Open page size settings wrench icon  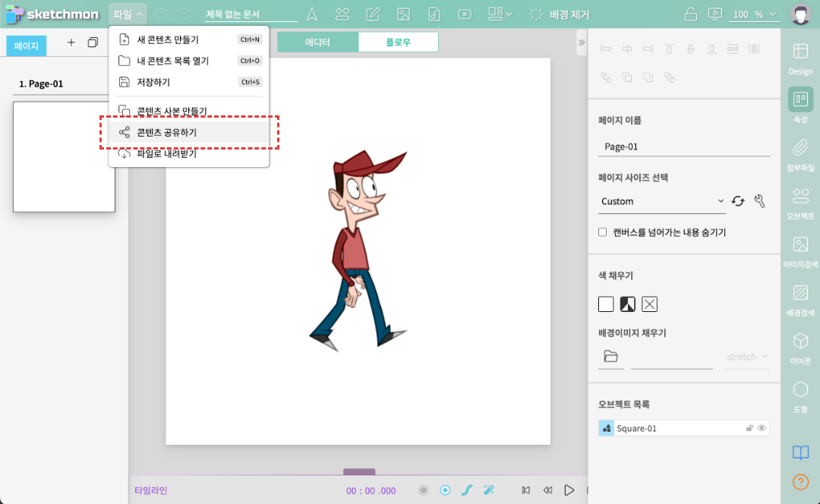[x=760, y=200]
